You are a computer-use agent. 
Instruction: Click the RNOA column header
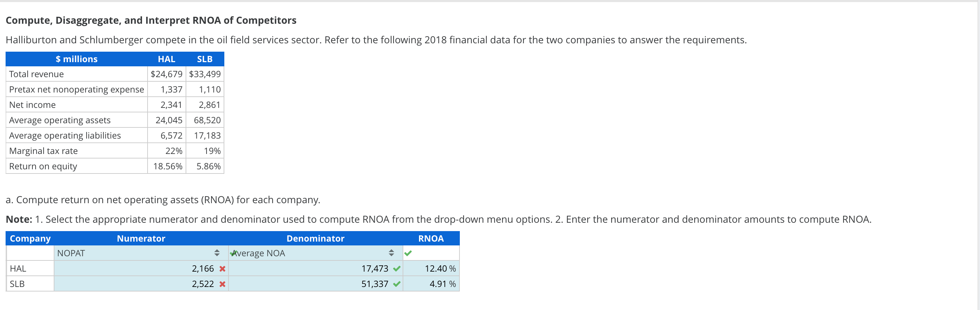431,238
